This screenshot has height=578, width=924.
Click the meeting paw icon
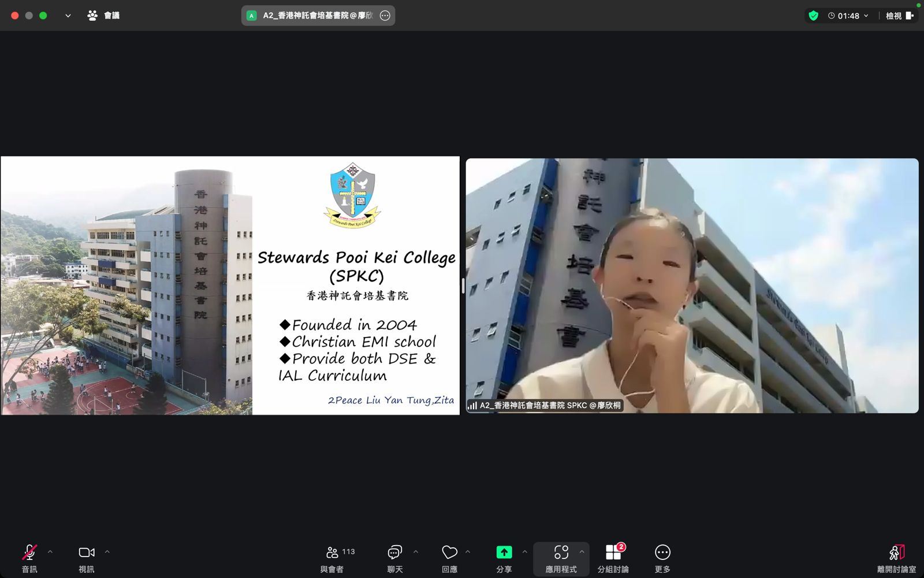[92, 16]
